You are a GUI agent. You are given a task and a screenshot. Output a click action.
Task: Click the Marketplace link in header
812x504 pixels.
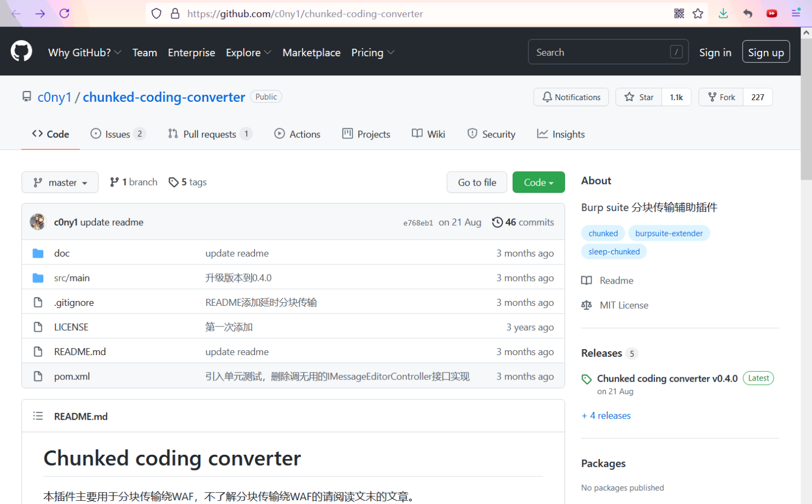click(x=311, y=53)
